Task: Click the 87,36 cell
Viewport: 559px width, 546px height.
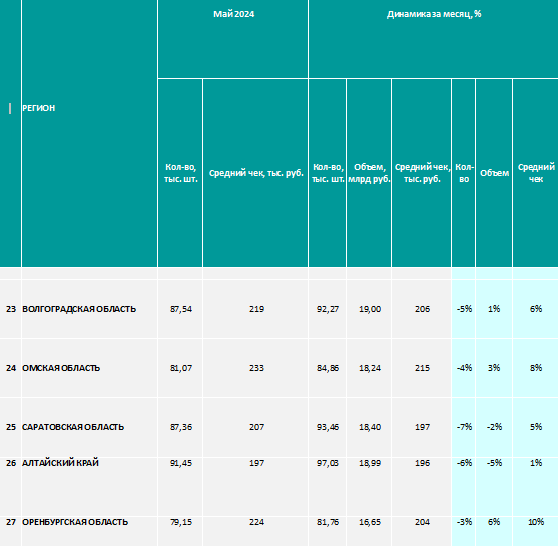Action: [180, 427]
